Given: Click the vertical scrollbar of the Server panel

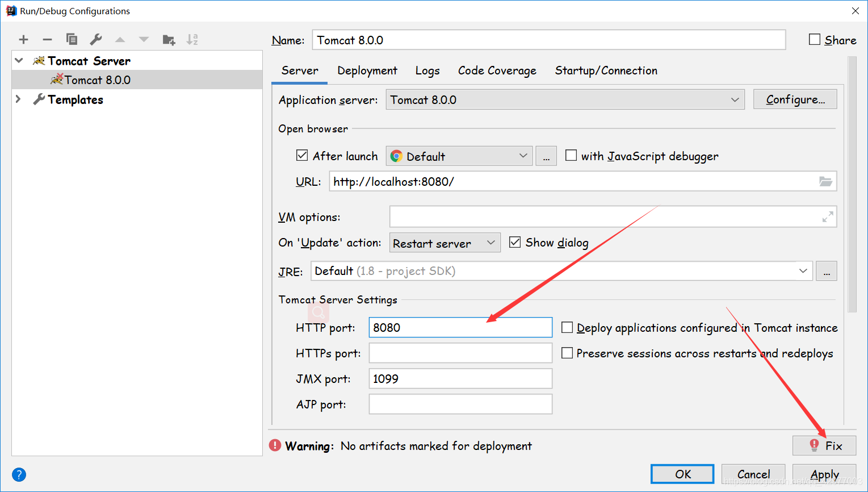Looking at the screenshot, I should pos(852,185).
